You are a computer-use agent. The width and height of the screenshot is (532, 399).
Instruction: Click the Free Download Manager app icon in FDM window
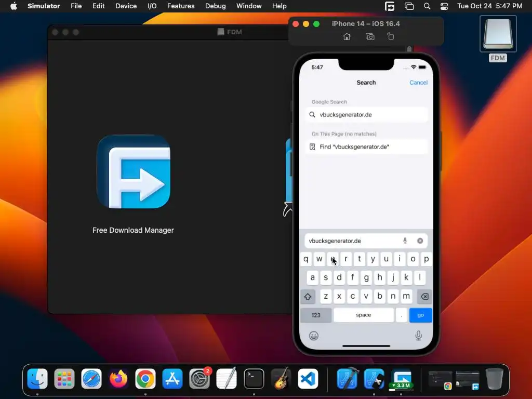click(x=134, y=171)
